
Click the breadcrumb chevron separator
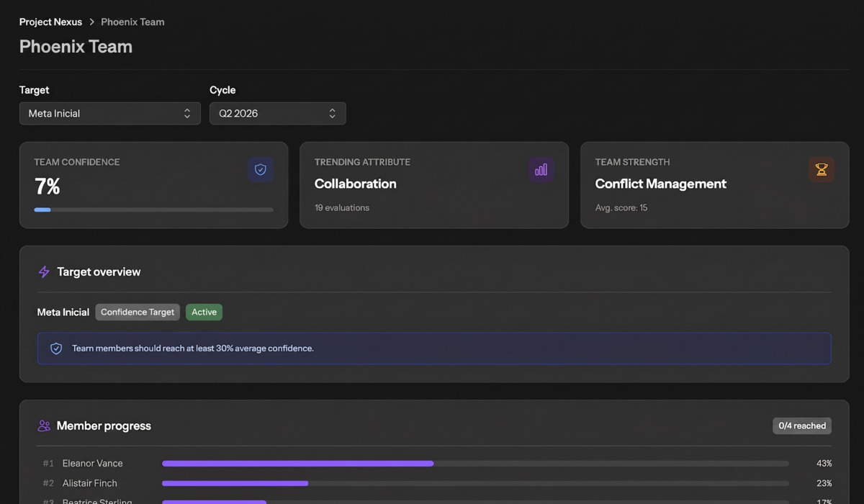point(91,22)
